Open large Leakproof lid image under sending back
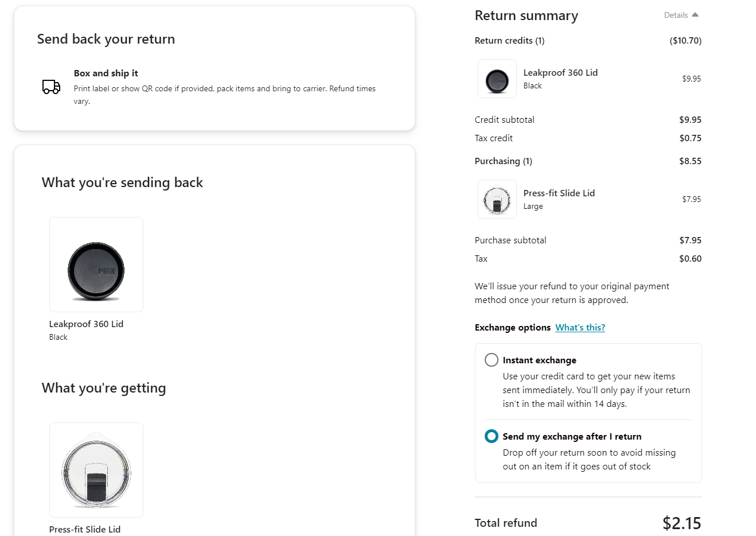 click(x=96, y=265)
